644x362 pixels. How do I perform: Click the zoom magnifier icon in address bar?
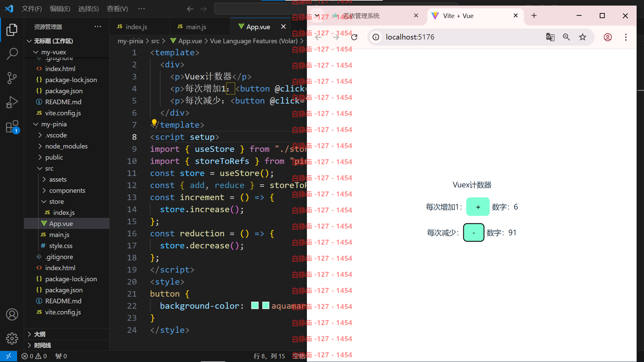pos(567,37)
